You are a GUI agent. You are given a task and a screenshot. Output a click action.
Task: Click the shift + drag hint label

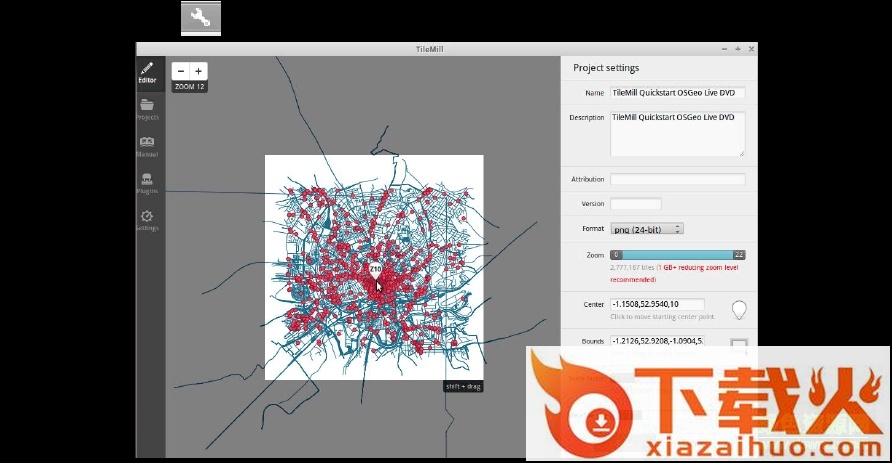[463, 386]
